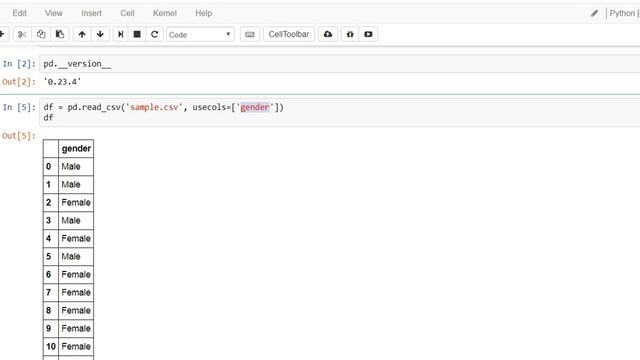The height and width of the screenshot is (360, 640).
Task: Click the gender column header
Action: click(76, 149)
